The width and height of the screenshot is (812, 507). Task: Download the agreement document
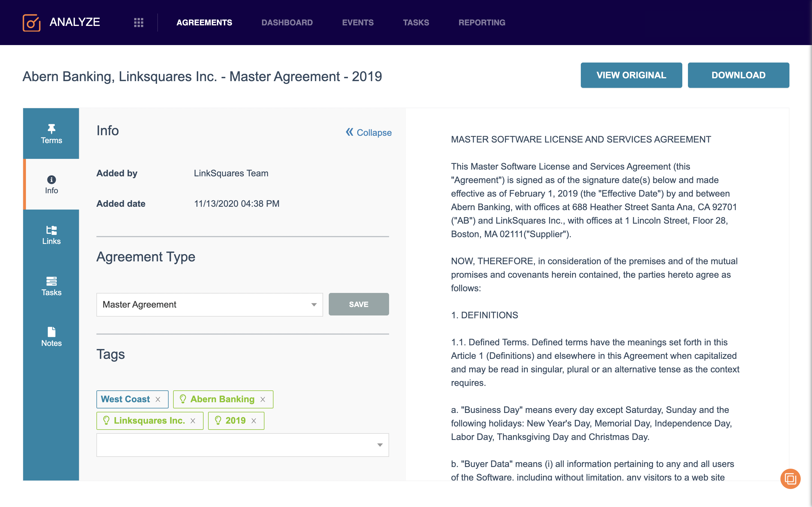(x=738, y=75)
